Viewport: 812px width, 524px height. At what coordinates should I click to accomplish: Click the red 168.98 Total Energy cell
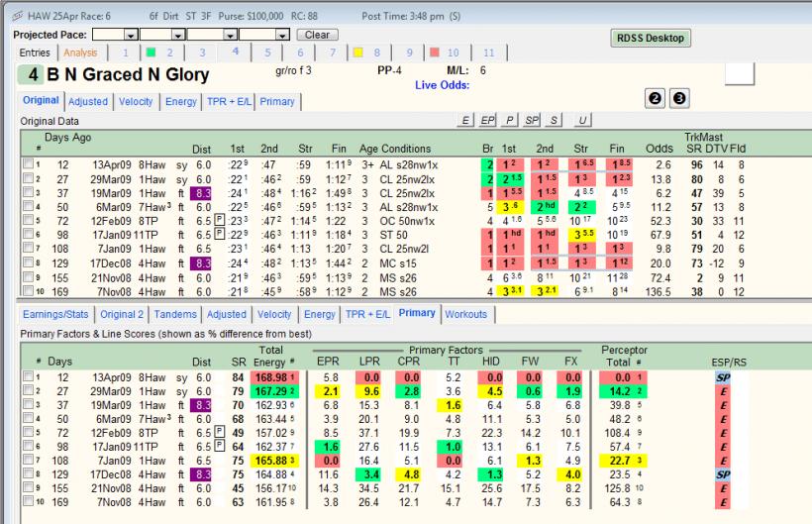pos(274,377)
